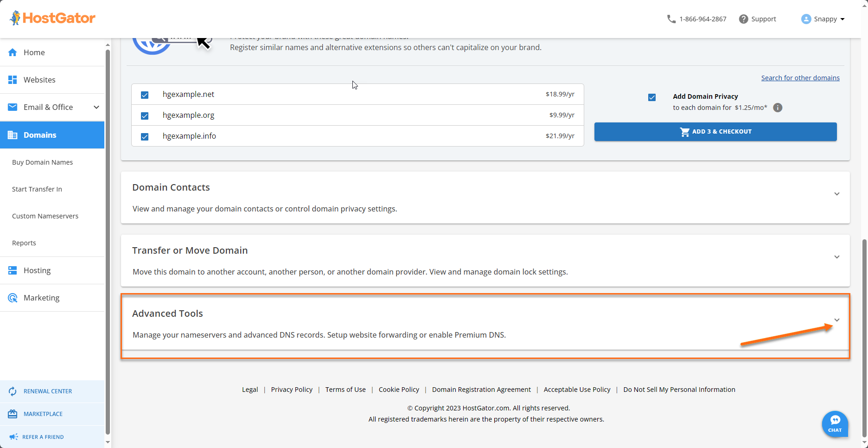This screenshot has width=868, height=448.
Task: Open Websites from the sidebar icon
Action: [x=13, y=79]
